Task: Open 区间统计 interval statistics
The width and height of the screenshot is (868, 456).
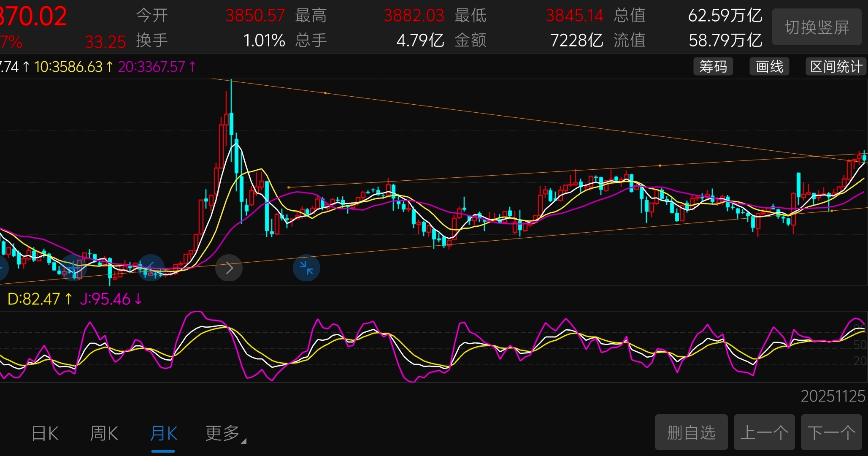Action: click(836, 66)
